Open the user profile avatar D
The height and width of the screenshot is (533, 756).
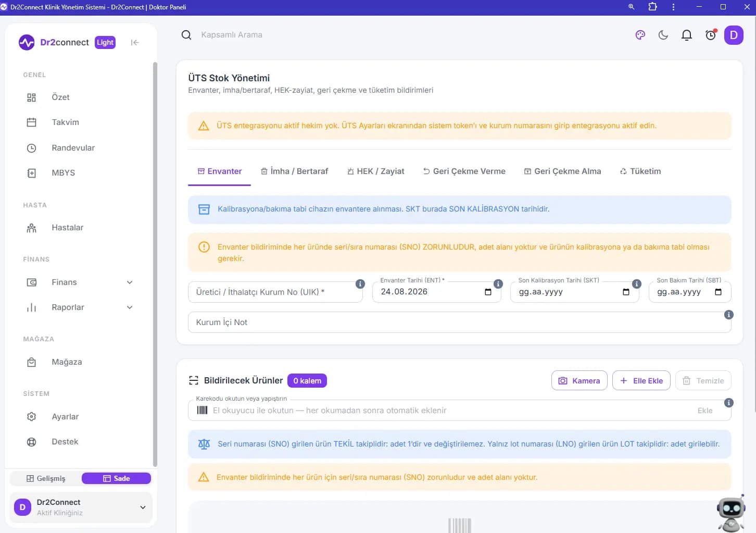point(734,35)
